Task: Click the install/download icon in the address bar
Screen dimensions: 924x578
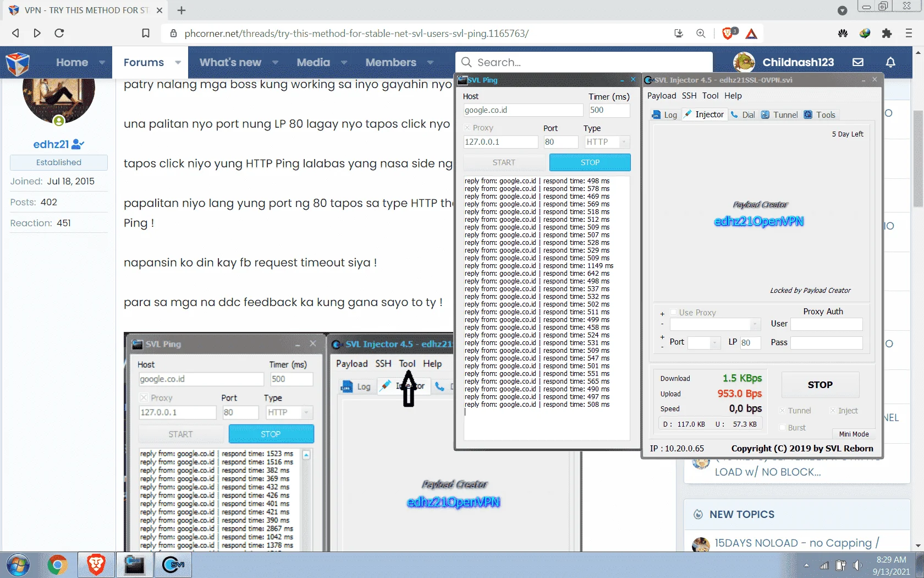Action: point(679,33)
